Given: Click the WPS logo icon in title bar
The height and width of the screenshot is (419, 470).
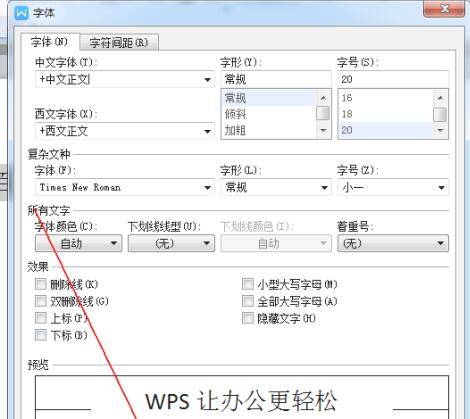Looking at the screenshot, I should 22,13.
